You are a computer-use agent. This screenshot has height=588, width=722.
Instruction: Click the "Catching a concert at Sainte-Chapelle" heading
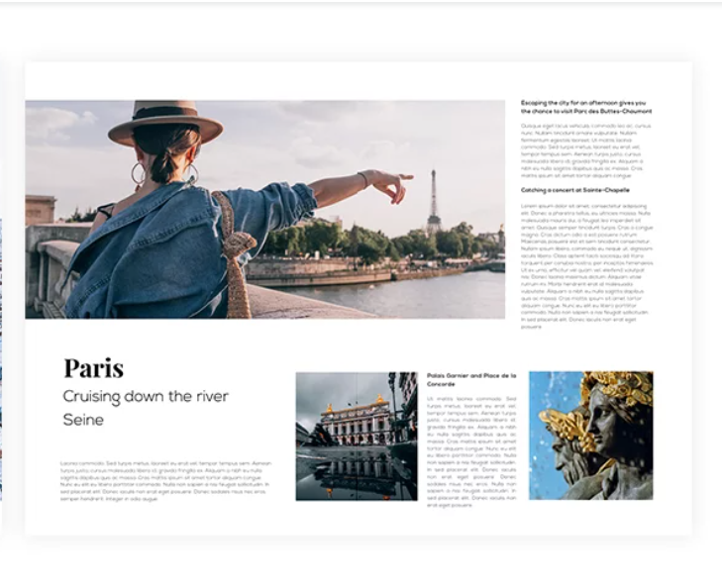pyautogui.click(x=574, y=189)
